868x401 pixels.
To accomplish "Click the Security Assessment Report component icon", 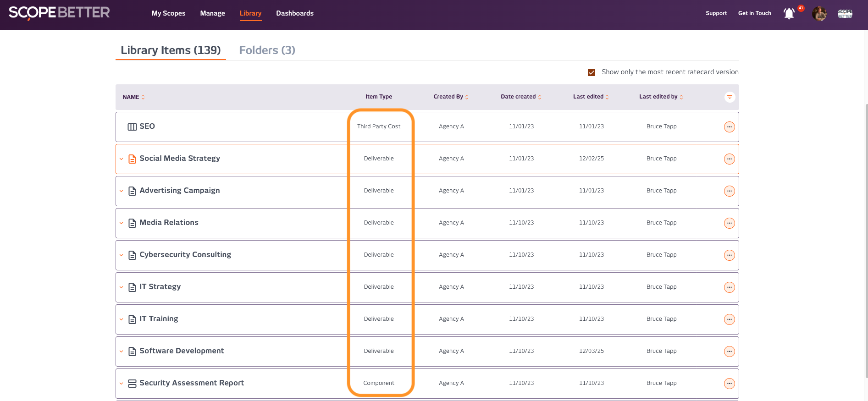I will pos(132,384).
